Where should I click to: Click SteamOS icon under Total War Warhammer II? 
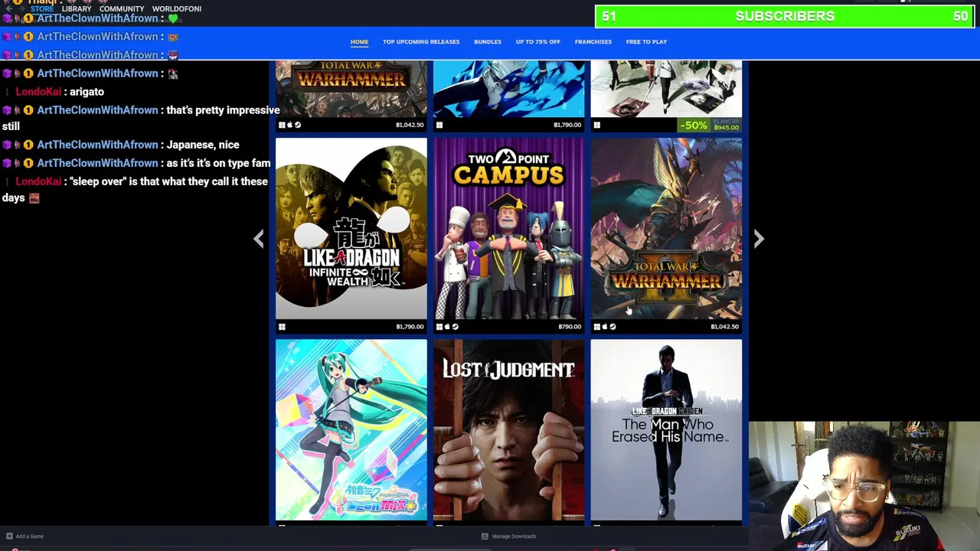pos(612,327)
